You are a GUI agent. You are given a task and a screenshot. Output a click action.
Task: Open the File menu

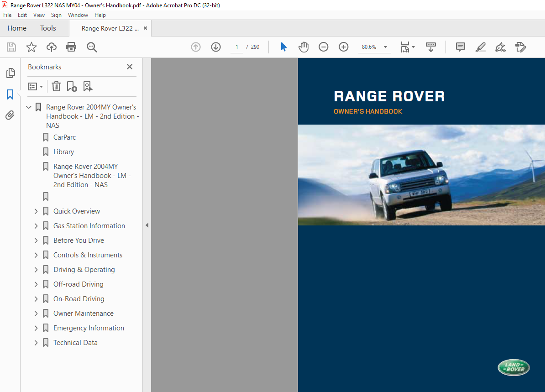(7, 15)
